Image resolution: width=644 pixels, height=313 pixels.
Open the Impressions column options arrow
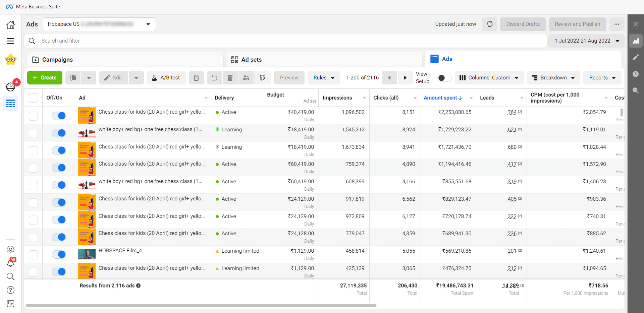[365, 98]
